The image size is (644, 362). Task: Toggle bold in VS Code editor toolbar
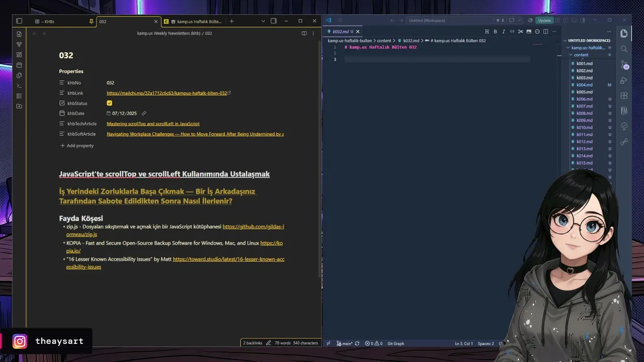click(x=495, y=32)
